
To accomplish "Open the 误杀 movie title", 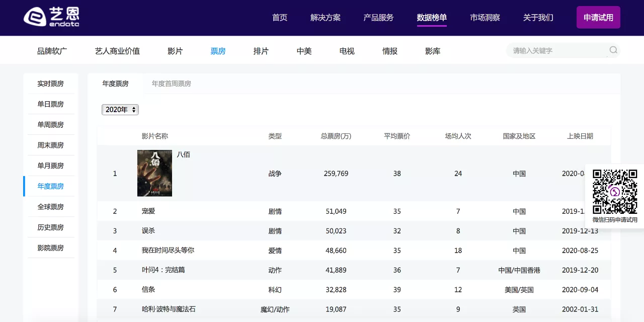I will coord(148,230).
